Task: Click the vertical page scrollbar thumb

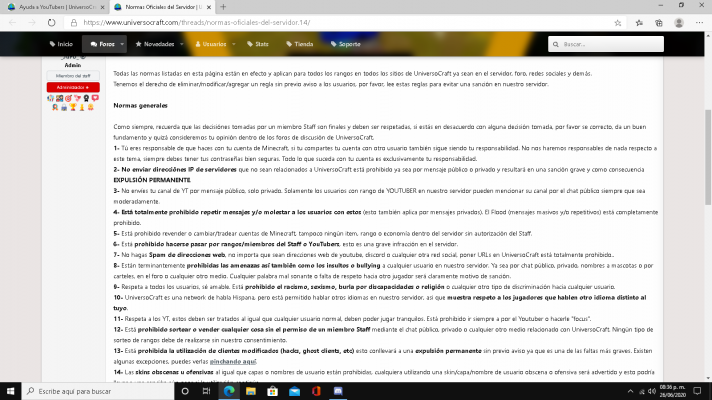Action: pos(708,157)
